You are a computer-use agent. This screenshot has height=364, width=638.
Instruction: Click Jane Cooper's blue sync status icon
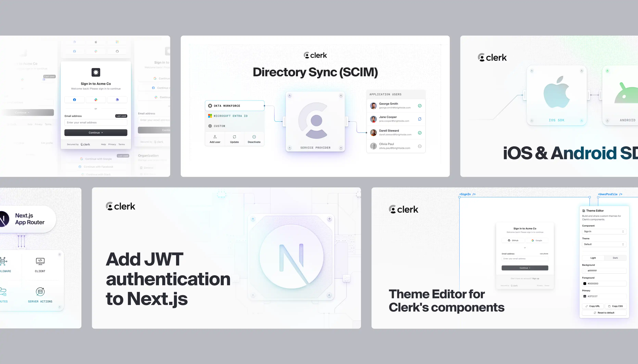(420, 119)
